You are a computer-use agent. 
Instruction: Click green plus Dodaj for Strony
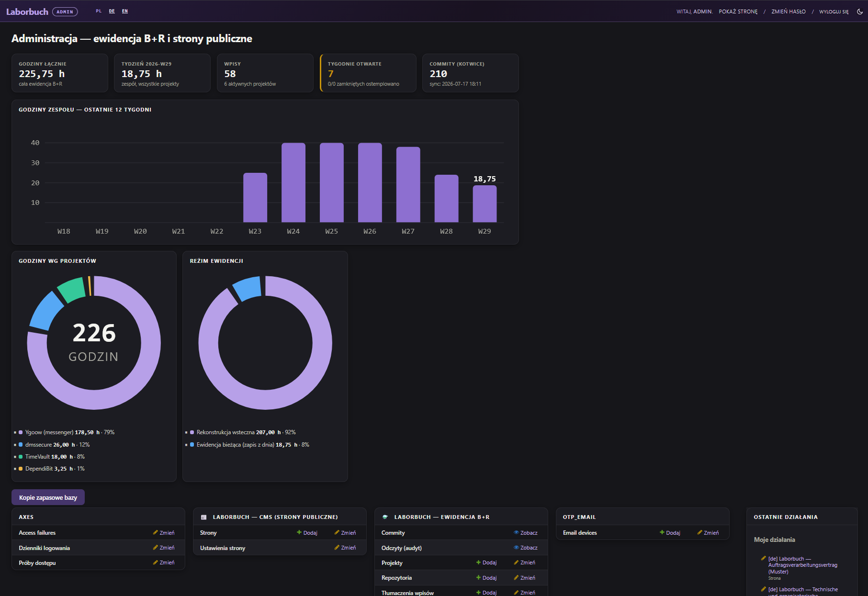click(x=307, y=533)
